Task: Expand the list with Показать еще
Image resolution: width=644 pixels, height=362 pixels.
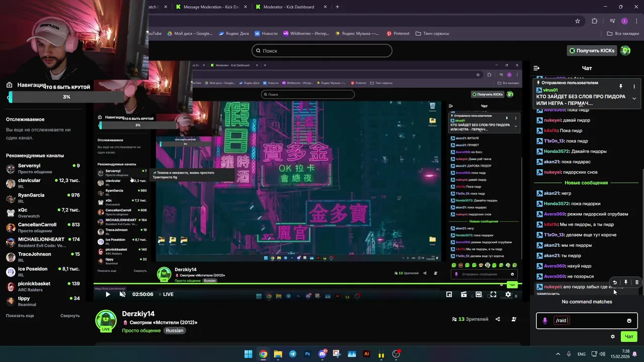Action: 20,316
